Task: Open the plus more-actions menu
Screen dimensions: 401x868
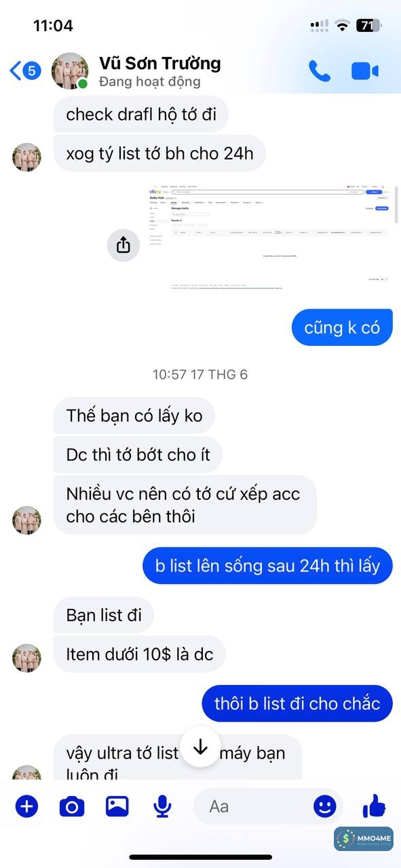Action: coord(26,806)
